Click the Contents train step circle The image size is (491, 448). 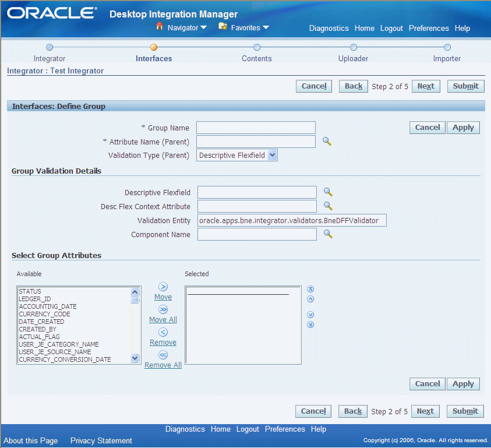[x=257, y=47]
